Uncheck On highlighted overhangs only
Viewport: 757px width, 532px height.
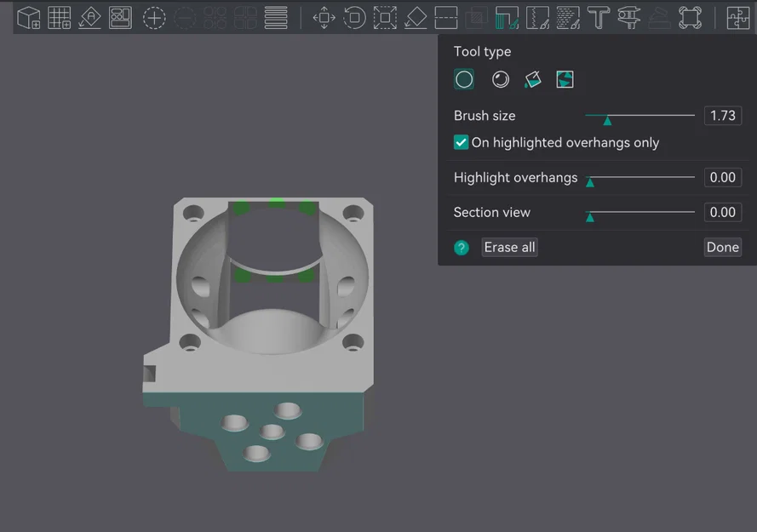(461, 142)
